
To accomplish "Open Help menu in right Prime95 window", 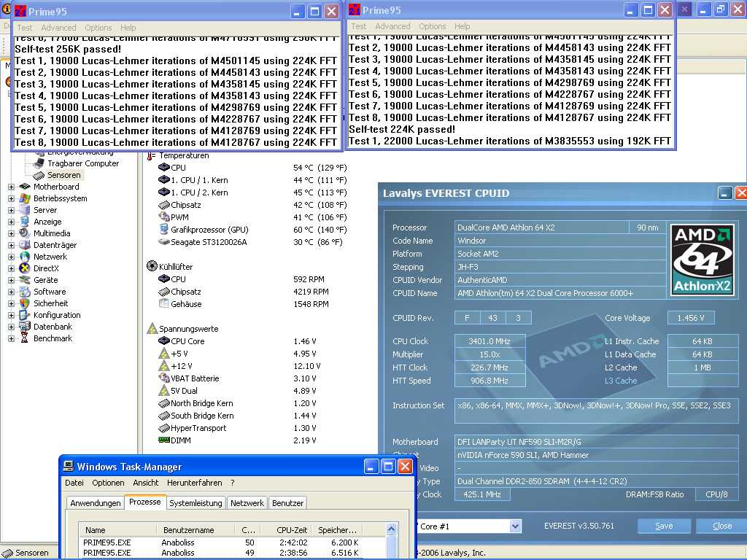I will tap(462, 26).
